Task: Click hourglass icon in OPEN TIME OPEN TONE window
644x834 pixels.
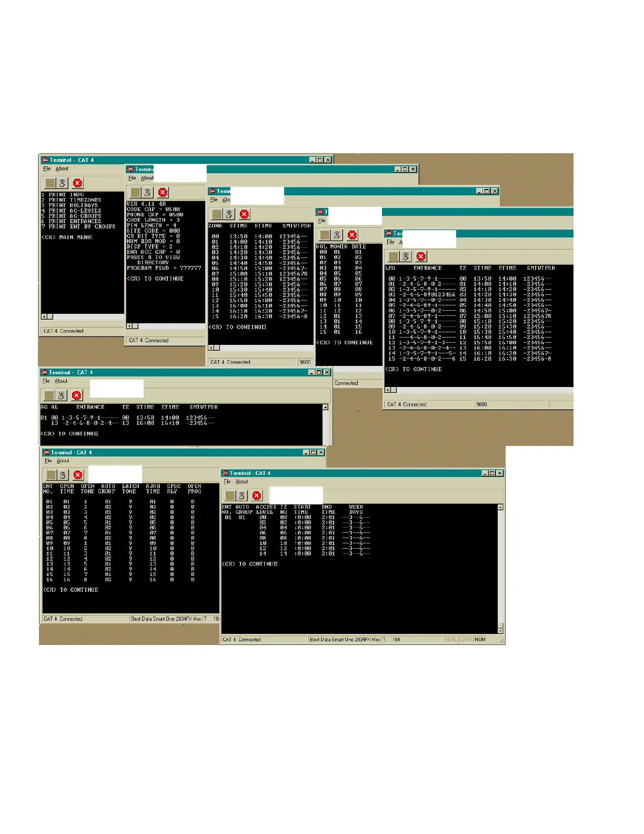Action: [x=63, y=475]
